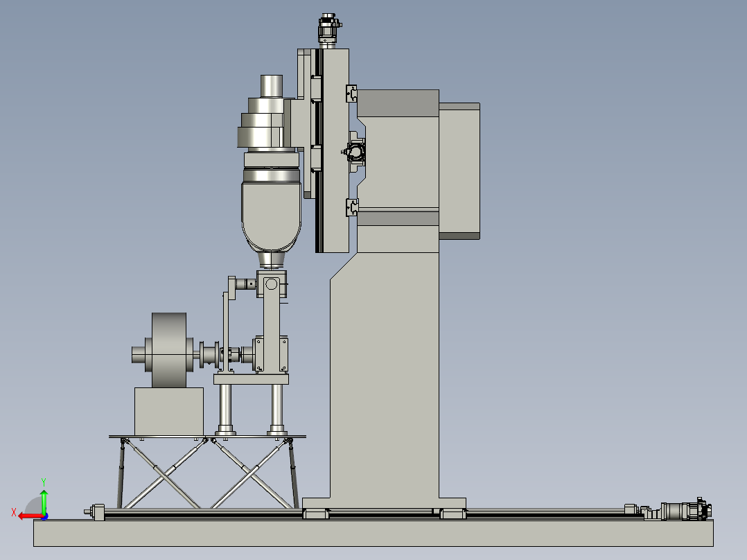Select the crossed strut legs under the platform
747x560 pixels.
point(207,473)
